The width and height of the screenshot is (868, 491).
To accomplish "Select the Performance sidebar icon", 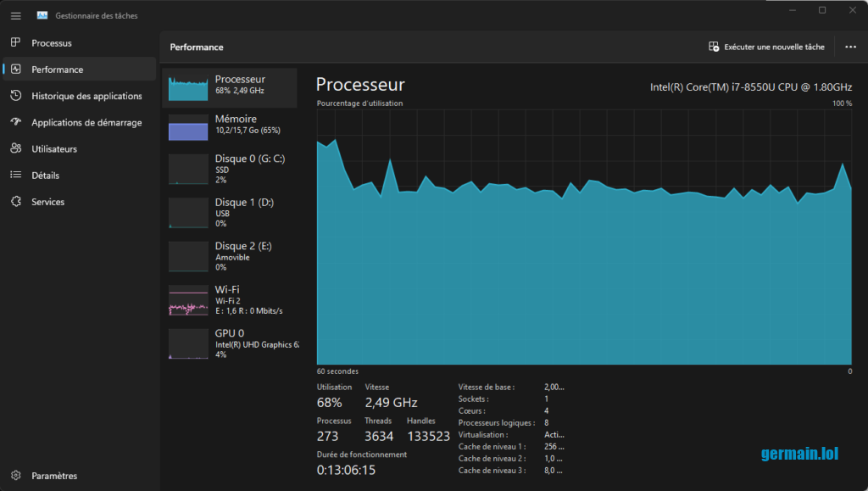I will pyautogui.click(x=15, y=70).
